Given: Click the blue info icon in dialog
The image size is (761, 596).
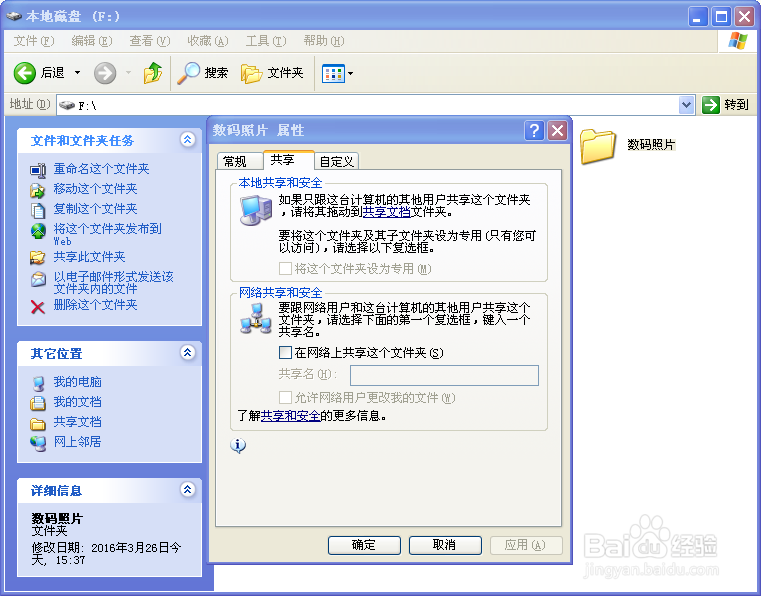Looking at the screenshot, I should (x=238, y=445).
